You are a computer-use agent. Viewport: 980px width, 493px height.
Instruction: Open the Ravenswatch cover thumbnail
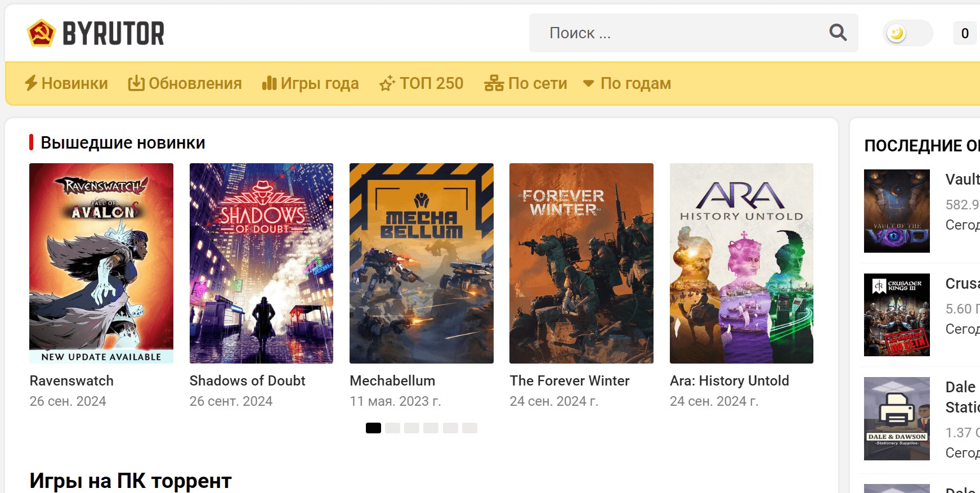(101, 263)
